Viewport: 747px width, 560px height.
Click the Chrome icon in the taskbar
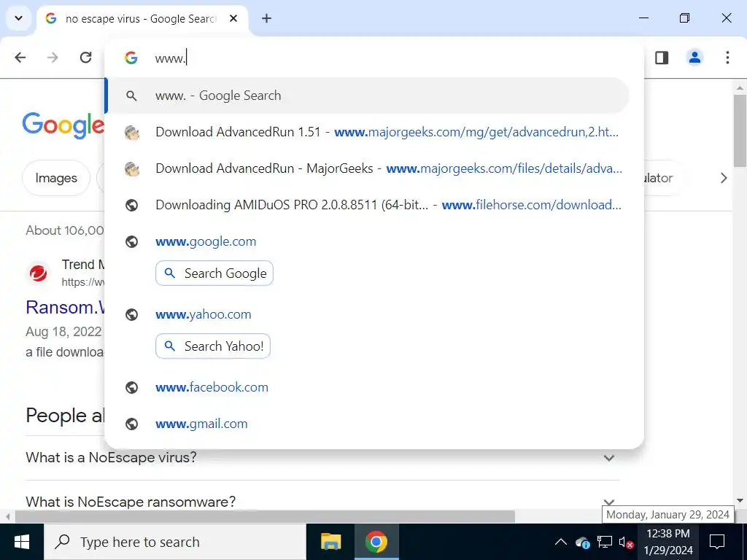(x=376, y=542)
